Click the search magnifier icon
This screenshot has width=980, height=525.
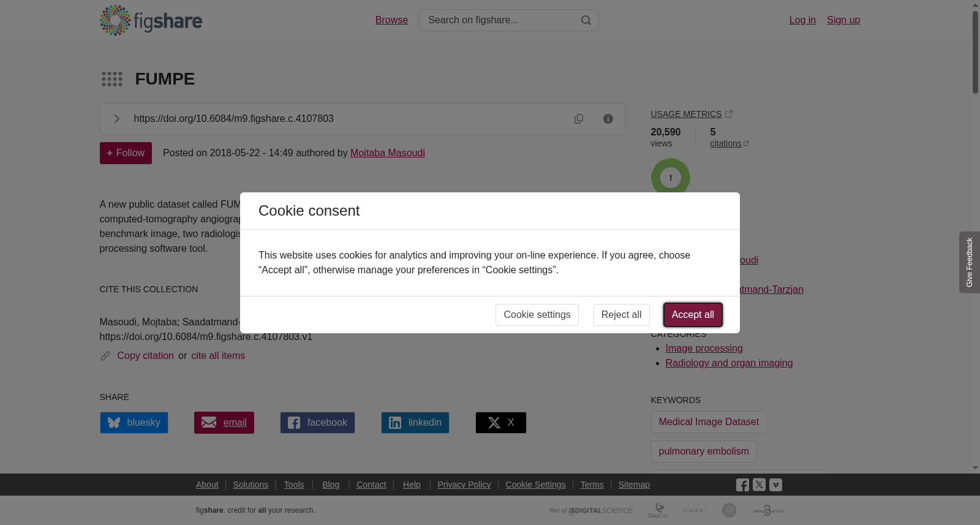click(x=586, y=20)
